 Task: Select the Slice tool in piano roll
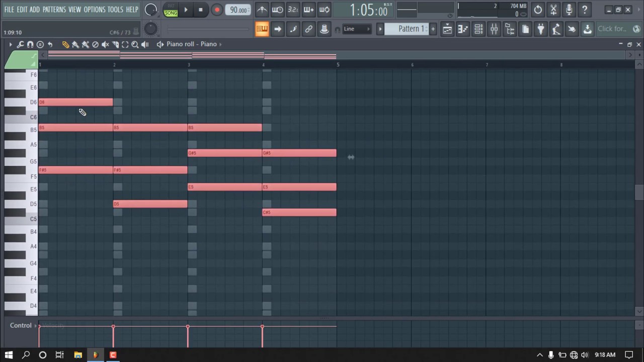115,44
